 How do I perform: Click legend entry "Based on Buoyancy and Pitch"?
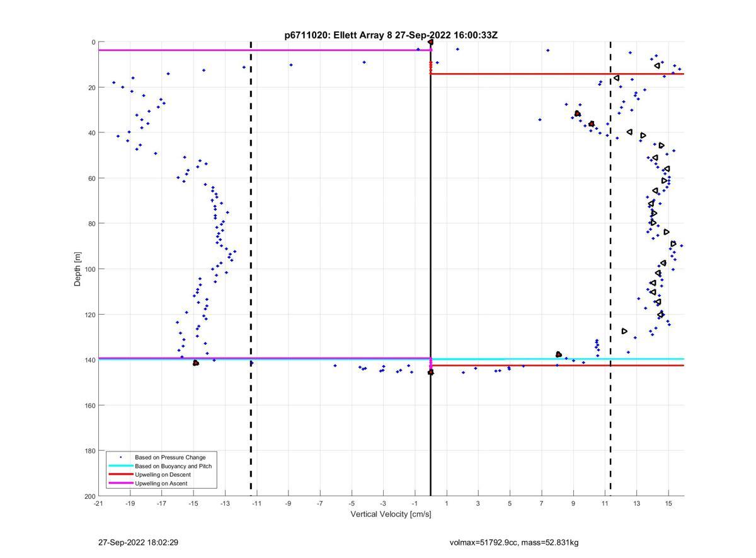tap(173, 466)
